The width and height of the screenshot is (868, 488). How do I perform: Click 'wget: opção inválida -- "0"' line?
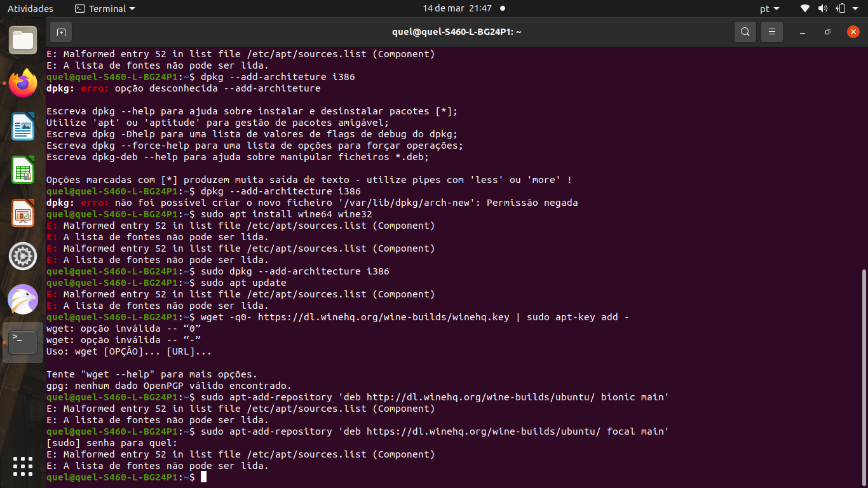click(124, 329)
